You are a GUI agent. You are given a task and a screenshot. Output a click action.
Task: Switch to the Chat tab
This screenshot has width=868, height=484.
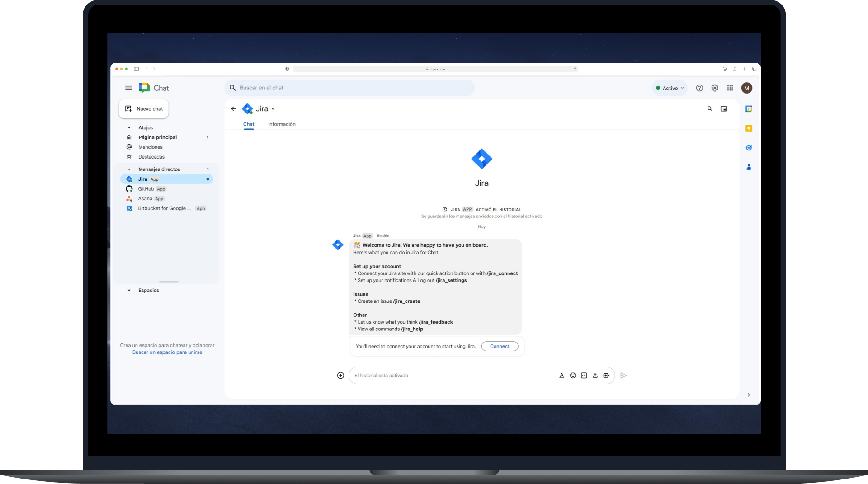coord(249,124)
